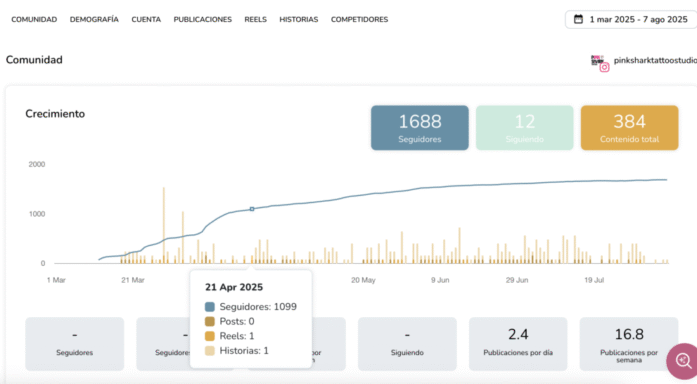Click the beige Historias swatch in tooltip
Viewport: 697px width, 384px height.
click(x=210, y=351)
